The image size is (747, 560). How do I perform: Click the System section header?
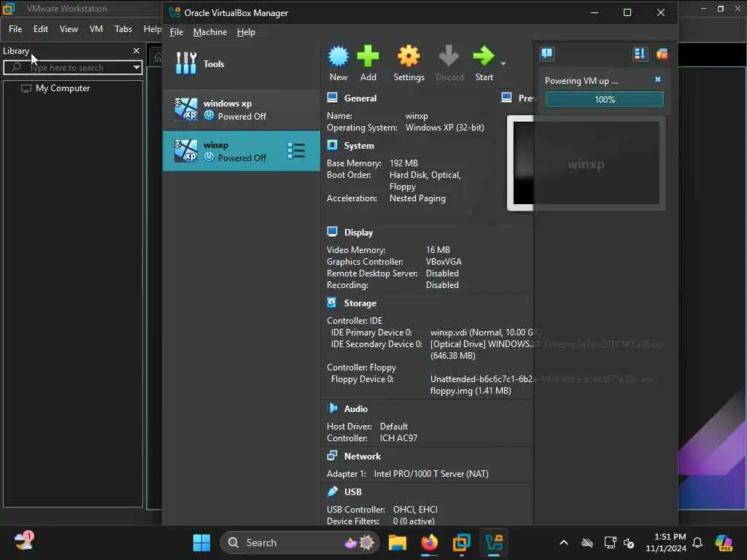click(359, 146)
